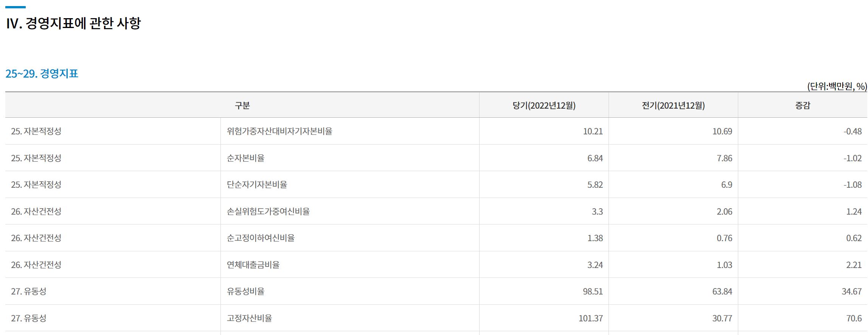Click '26. 자산건전성' in the 손실위험도가중여신비율 row

click(36, 211)
